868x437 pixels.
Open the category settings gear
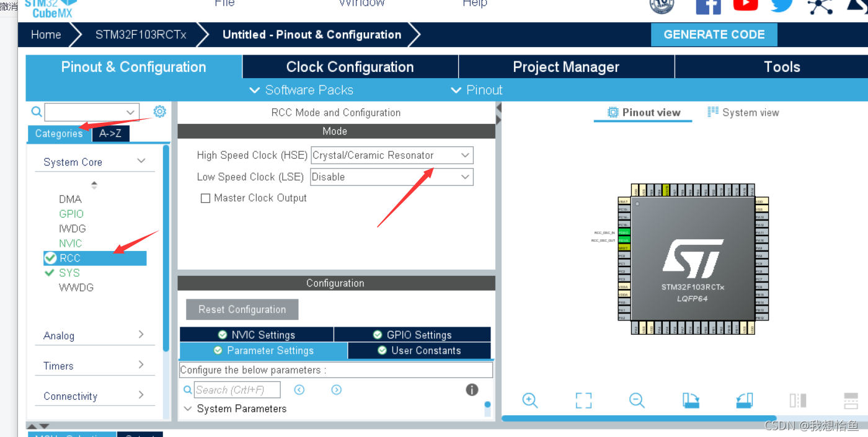[x=159, y=112]
